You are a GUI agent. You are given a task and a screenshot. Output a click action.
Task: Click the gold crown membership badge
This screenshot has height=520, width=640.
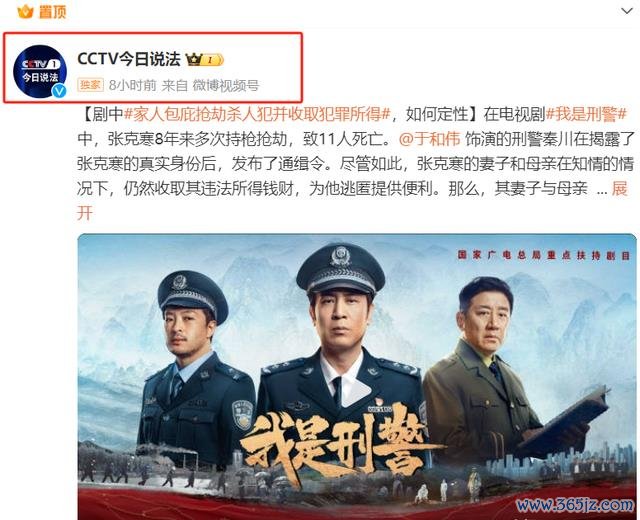click(x=204, y=60)
